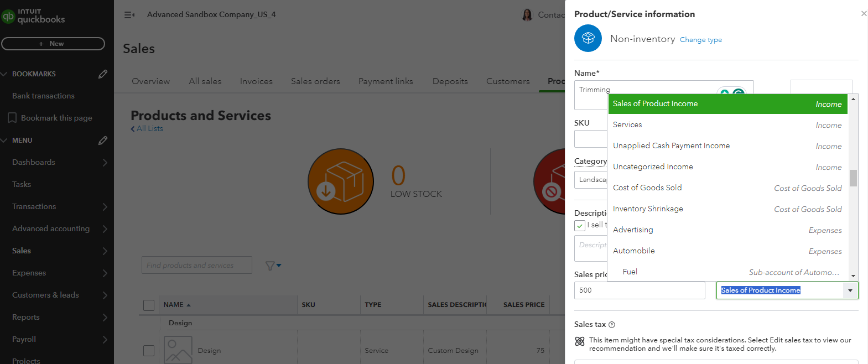Viewport: 868px width, 364px height.
Task: Go to the Payment links tab
Action: click(386, 81)
